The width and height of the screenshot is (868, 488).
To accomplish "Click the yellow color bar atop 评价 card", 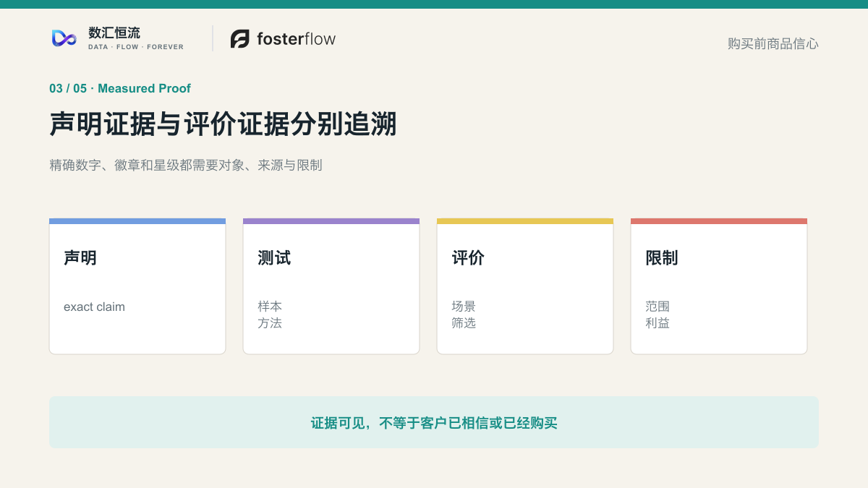I will [x=525, y=221].
